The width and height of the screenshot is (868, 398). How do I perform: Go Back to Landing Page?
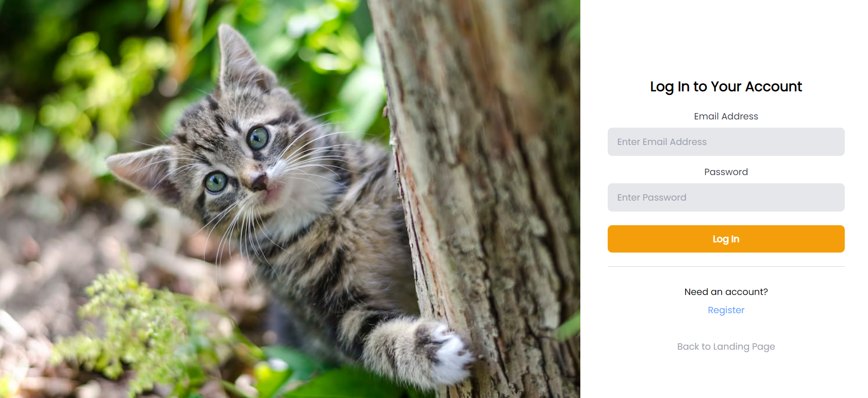[x=726, y=346]
